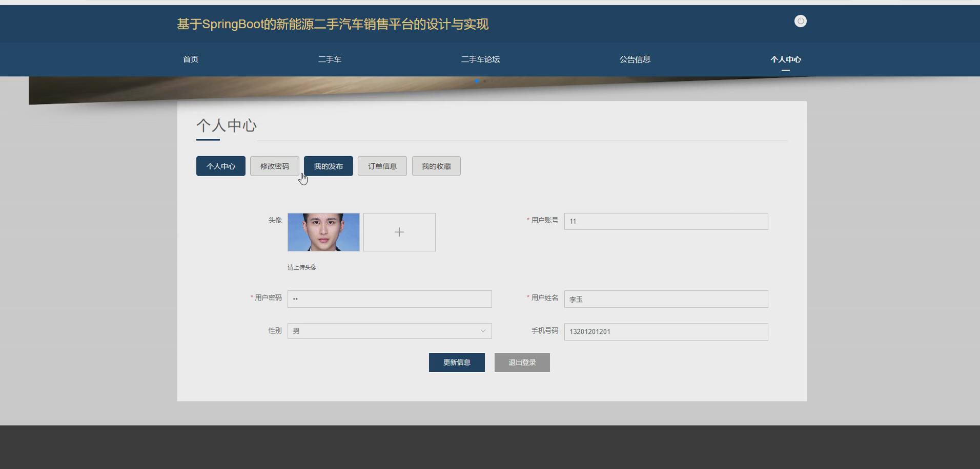Open 二手车论坛 in navigation bar
980x469 pixels.
click(x=480, y=59)
